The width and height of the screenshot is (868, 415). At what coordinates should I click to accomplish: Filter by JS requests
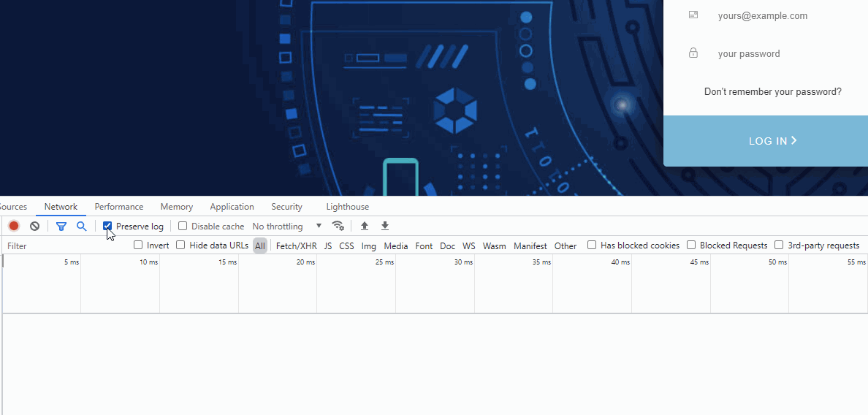(x=328, y=245)
